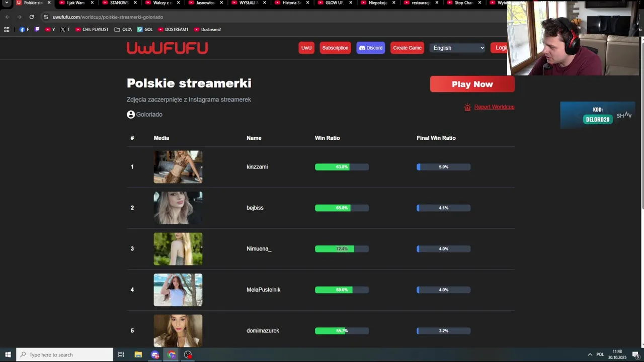
Task: Click Nimuena_'s 72.4% win ratio bar
Action: click(342, 249)
